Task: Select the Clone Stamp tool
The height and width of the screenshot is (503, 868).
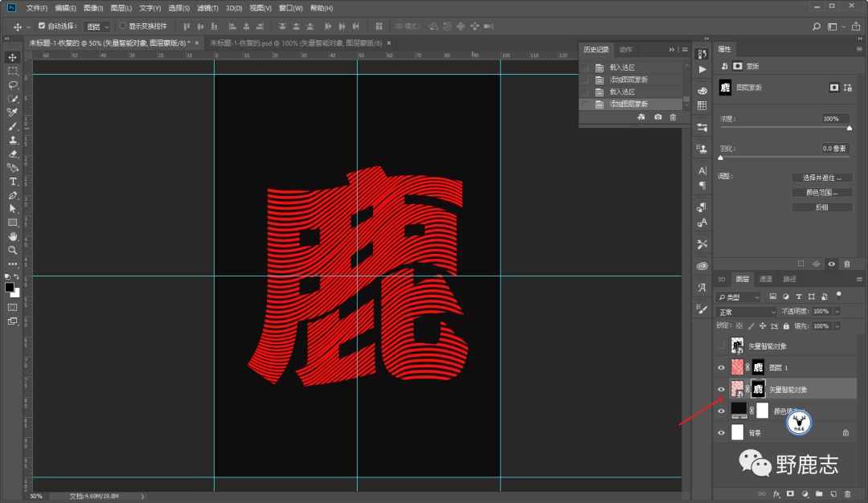Action: 13,140
